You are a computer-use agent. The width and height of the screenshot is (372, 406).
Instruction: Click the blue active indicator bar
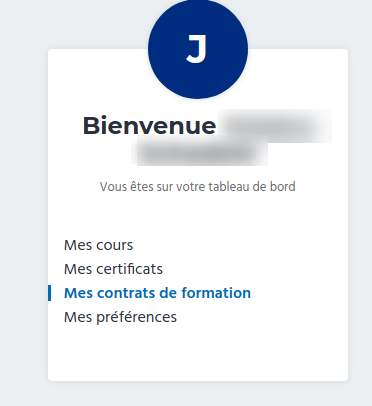tap(49, 293)
